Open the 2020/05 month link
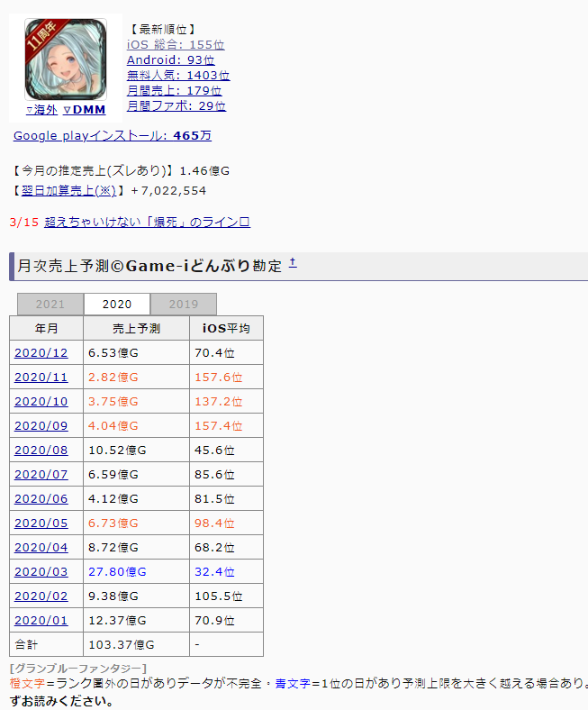The width and height of the screenshot is (588, 710). click(x=41, y=523)
